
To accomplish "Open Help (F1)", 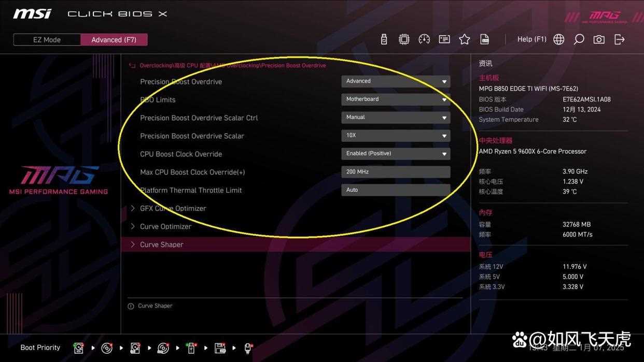I will click(531, 39).
